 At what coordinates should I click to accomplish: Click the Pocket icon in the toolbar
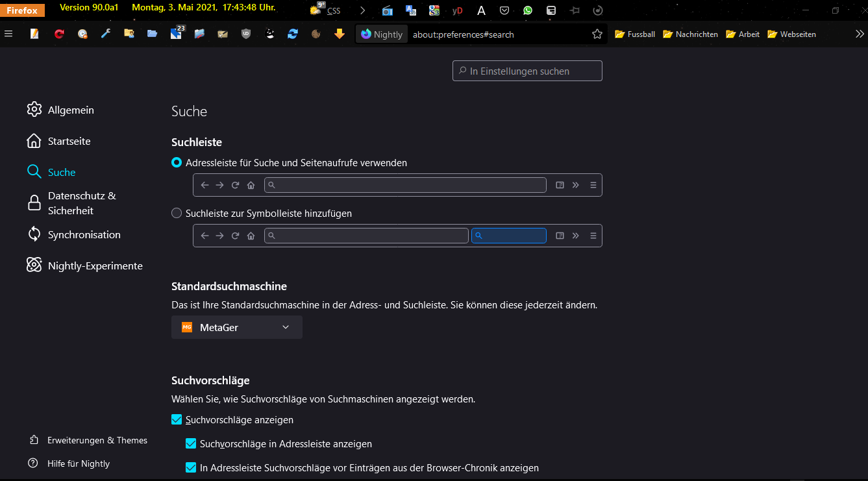click(504, 10)
